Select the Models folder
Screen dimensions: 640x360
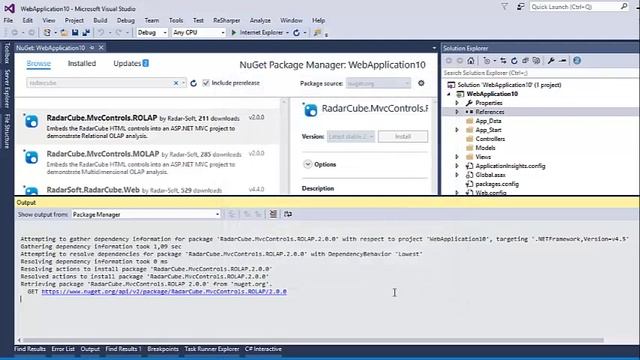[x=485, y=148]
